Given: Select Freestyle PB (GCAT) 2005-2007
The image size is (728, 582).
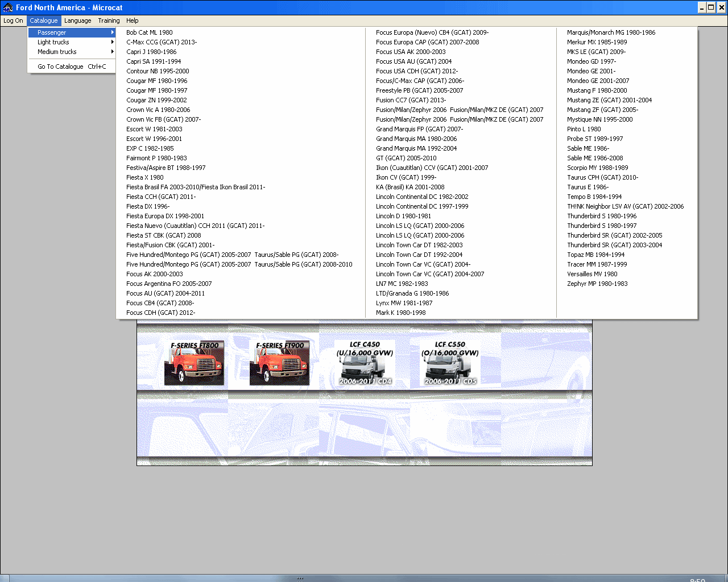Looking at the screenshot, I should coord(420,90).
